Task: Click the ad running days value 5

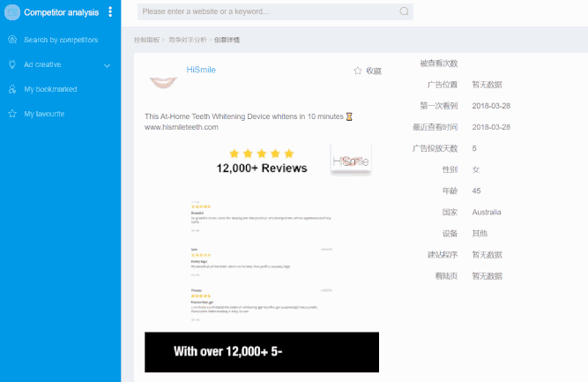Action: coord(474,148)
